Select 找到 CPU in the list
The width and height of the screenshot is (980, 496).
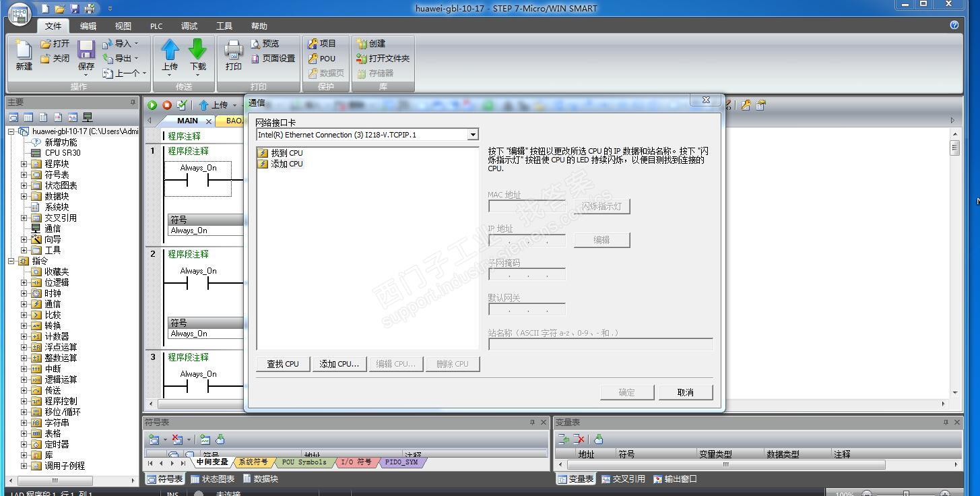pyautogui.click(x=281, y=153)
